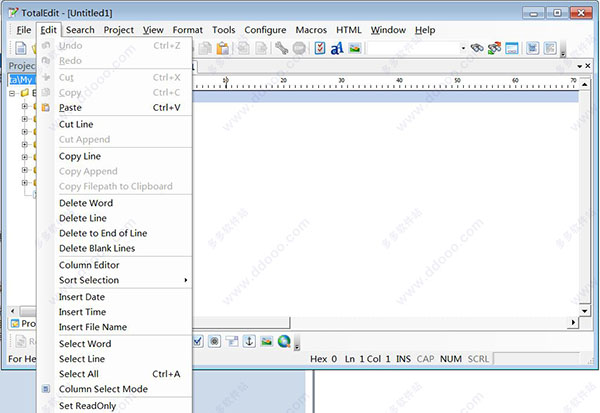Viewport: 600px width, 413px height.
Task: Click the vertical scrollbar up arrow
Action: click(x=585, y=84)
